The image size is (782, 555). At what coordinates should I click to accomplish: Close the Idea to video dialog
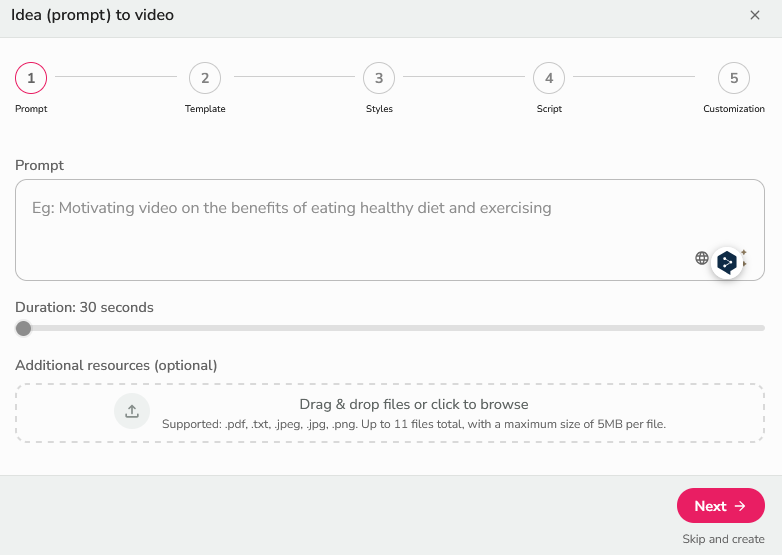click(x=755, y=15)
